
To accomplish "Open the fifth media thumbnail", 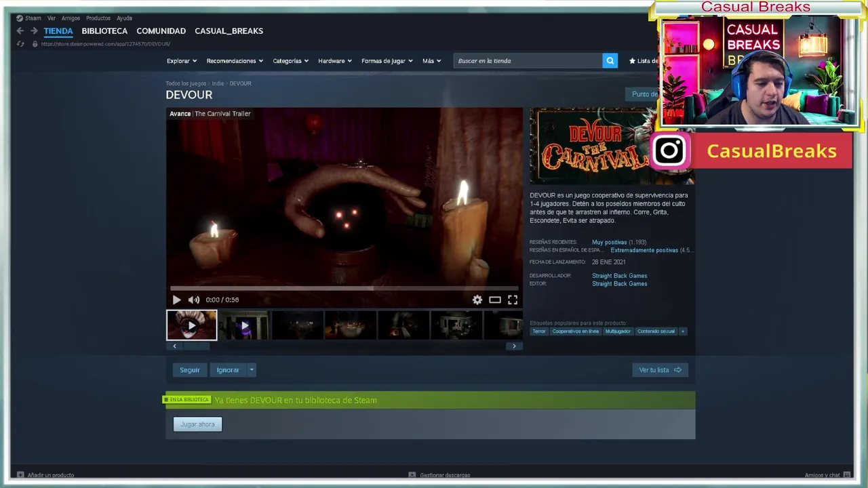I will point(403,325).
